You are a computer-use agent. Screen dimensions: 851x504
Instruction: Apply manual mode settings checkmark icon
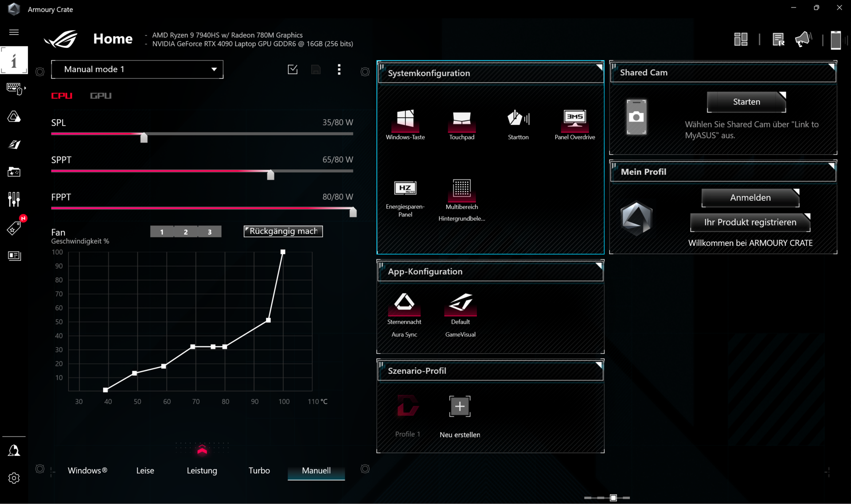(x=293, y=70)
